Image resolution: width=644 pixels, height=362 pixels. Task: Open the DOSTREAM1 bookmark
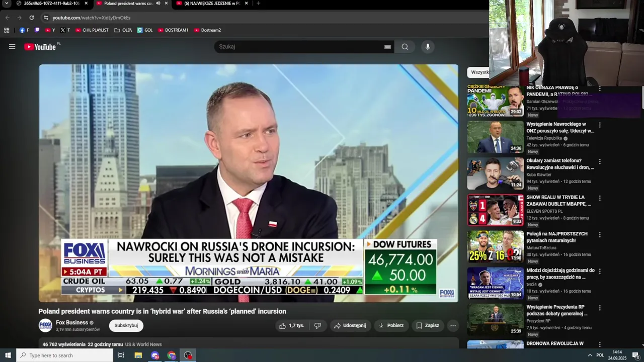173,30
